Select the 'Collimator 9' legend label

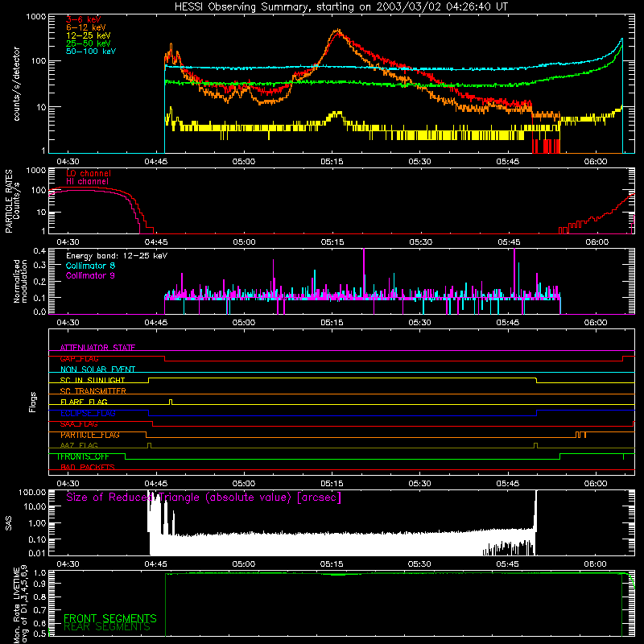(90, 275)
